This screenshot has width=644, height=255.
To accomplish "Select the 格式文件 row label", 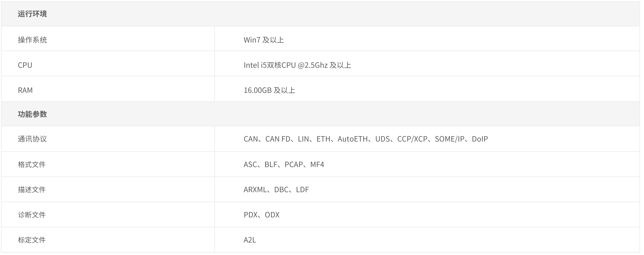I will (32, 164).
